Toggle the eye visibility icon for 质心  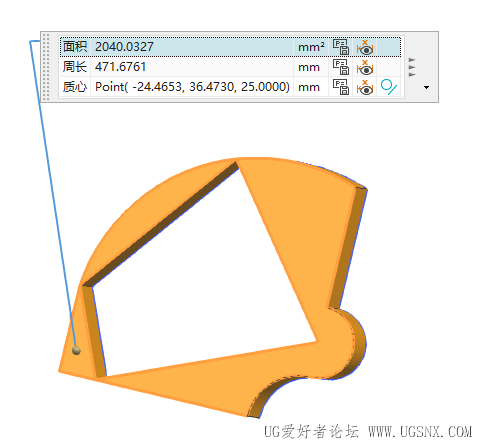point(365,88)
